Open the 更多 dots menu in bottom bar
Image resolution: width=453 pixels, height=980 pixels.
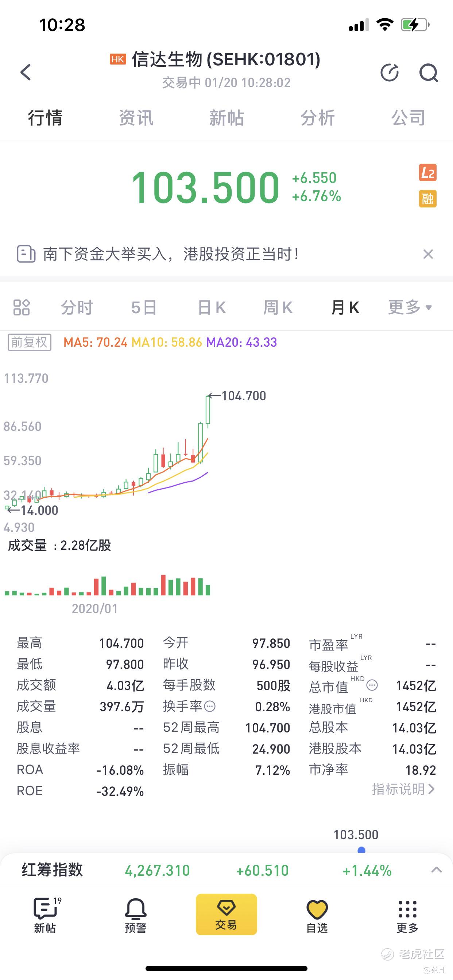pyautogui.click(x=408, y=915)
